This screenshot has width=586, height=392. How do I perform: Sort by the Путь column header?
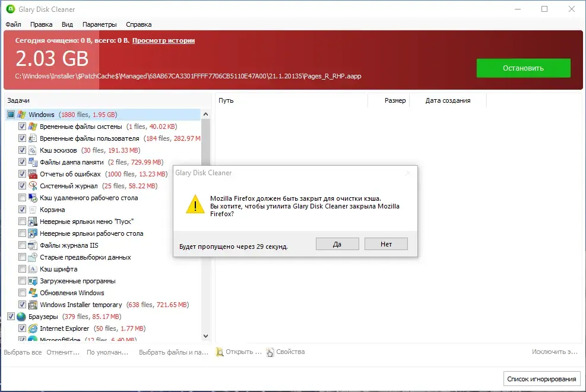coord(292,100)
